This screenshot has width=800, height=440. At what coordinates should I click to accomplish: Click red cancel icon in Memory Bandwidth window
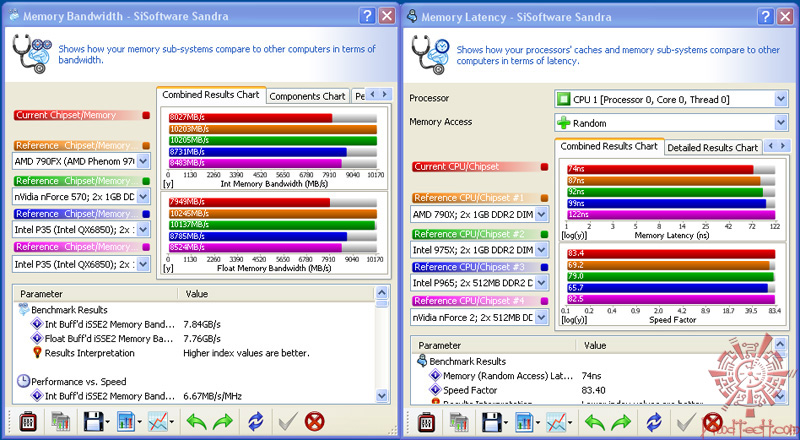(x=314, y=422)
